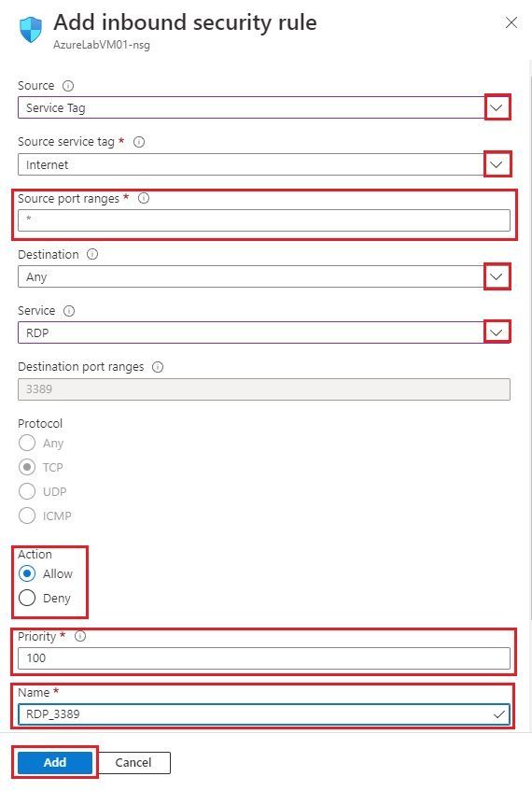
Task: Open the Source dropdown showing Service Tag
Action: pos(264,107)
